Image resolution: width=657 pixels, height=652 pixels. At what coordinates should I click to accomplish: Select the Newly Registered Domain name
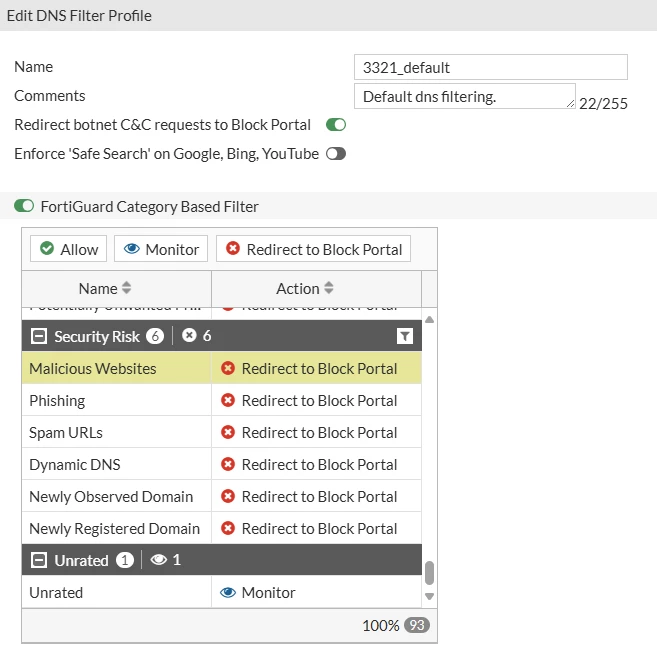coord(114,528)
